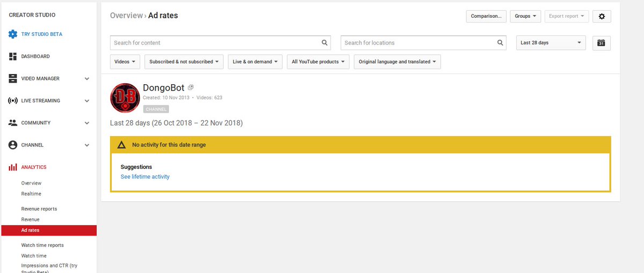This screenshot has width=644, height=273.
Task: Click the Analytics bar chart icon
Action: [13, 167]
